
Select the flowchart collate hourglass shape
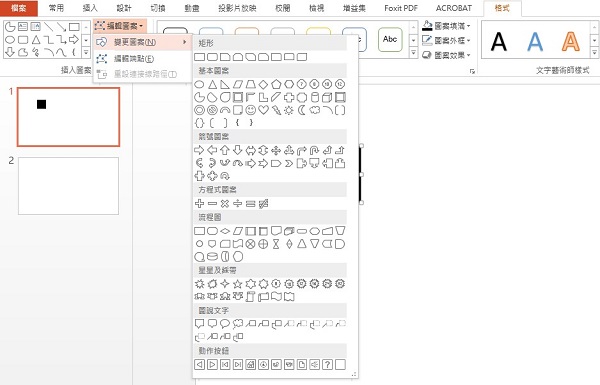pos(276,244)
